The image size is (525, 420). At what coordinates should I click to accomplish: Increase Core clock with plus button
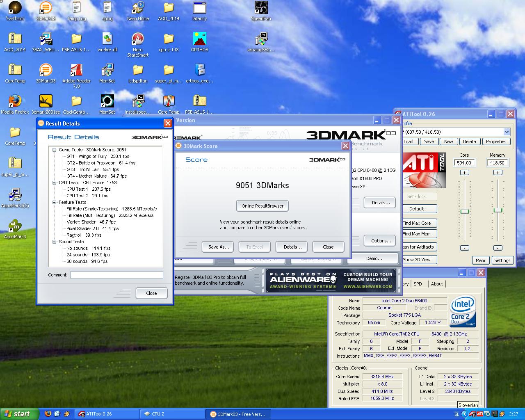coord(464,173)
